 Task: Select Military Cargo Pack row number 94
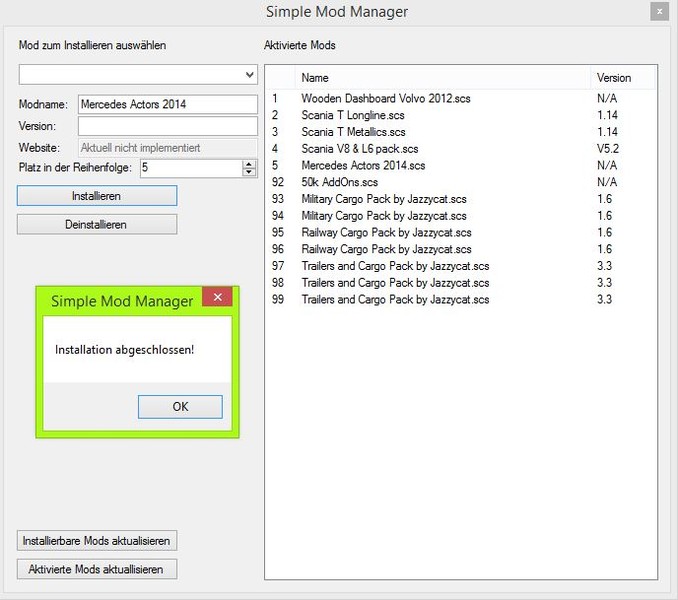point(461,216)
